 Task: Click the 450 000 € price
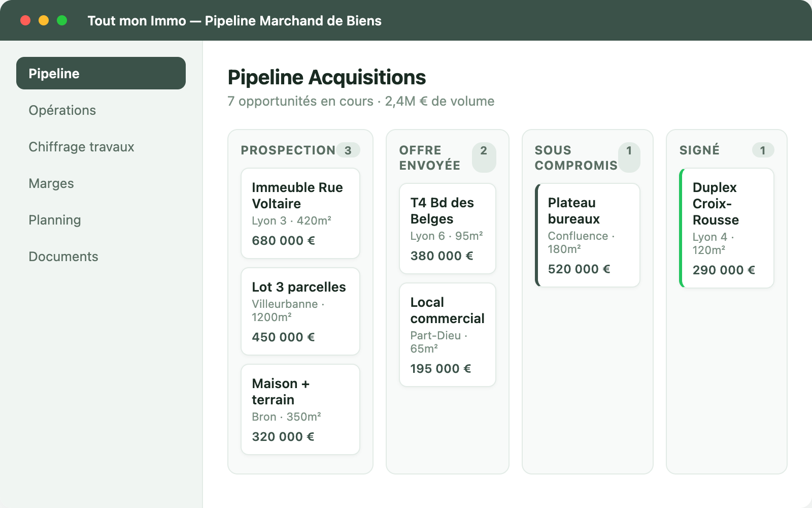tap(283, 337)
